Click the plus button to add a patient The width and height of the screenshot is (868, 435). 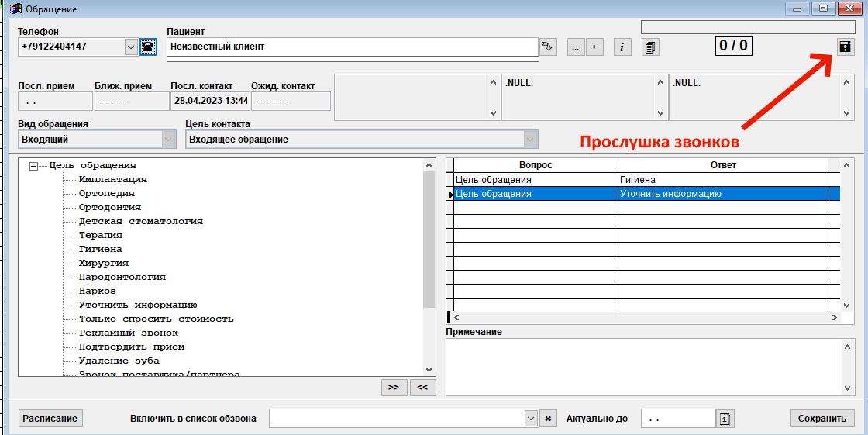594,47
